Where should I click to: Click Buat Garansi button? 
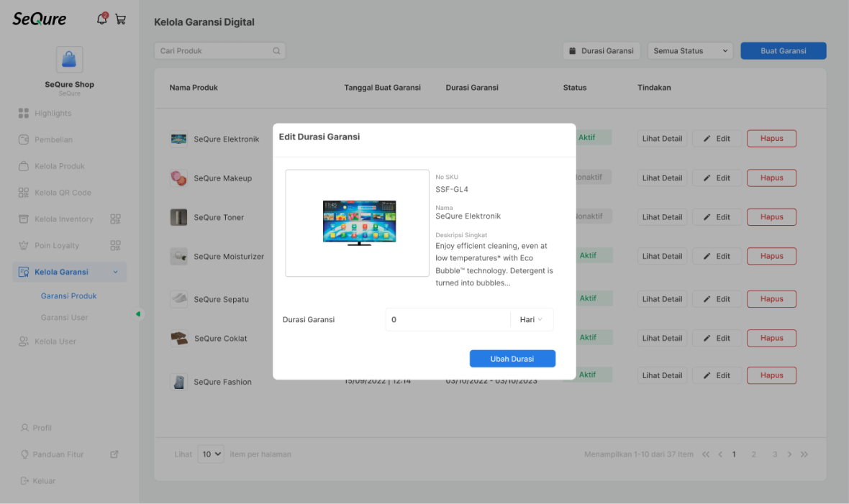click(x=784, y=51)
